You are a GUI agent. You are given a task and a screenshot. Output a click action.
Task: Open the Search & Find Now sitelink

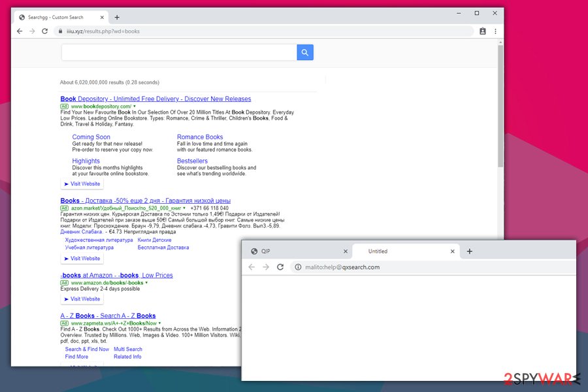pyautogui.click(x=87, y=350)
